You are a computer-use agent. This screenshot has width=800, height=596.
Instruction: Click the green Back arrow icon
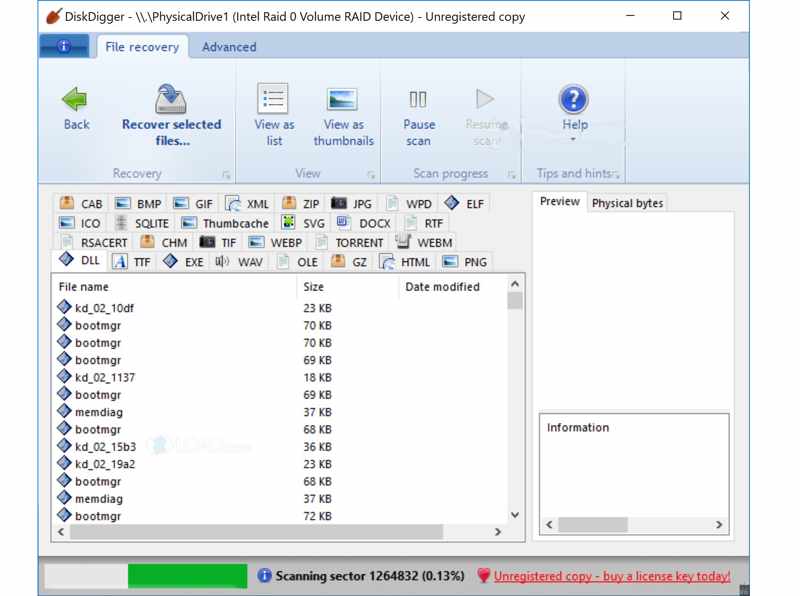click(75, 100)
